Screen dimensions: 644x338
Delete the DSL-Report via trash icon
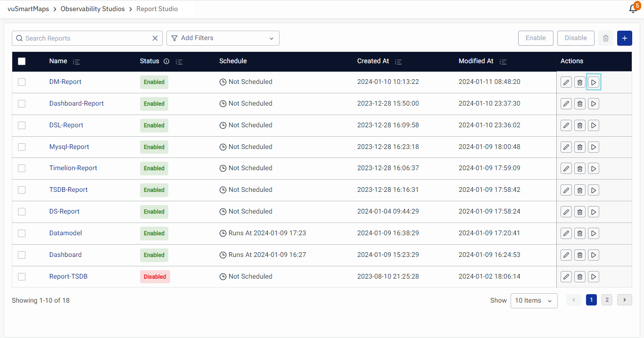point(580,125)
